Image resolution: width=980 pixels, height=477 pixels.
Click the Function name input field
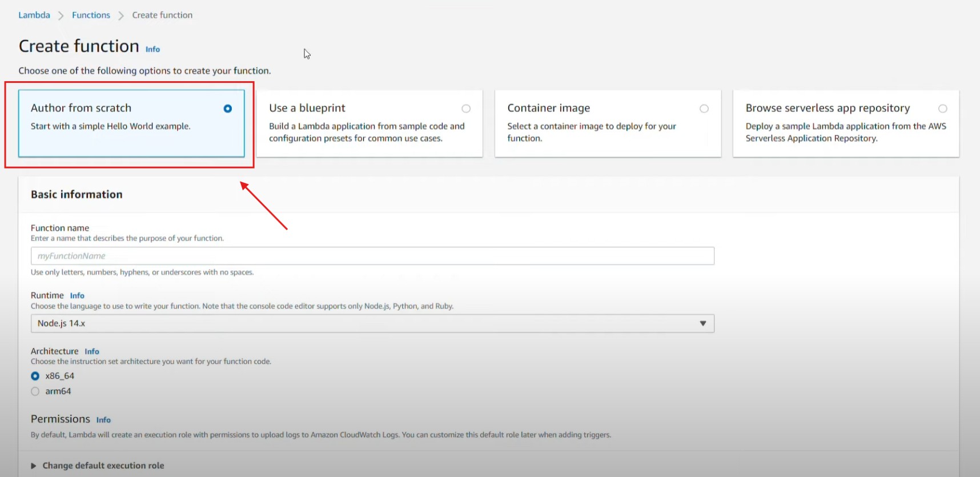372,256
